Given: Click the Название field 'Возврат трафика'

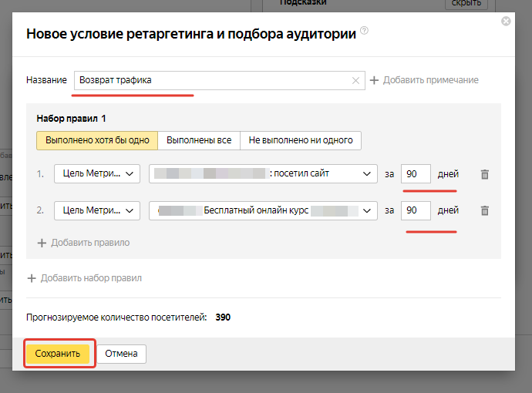Looking at the screenshot, I should click(220, 80).
